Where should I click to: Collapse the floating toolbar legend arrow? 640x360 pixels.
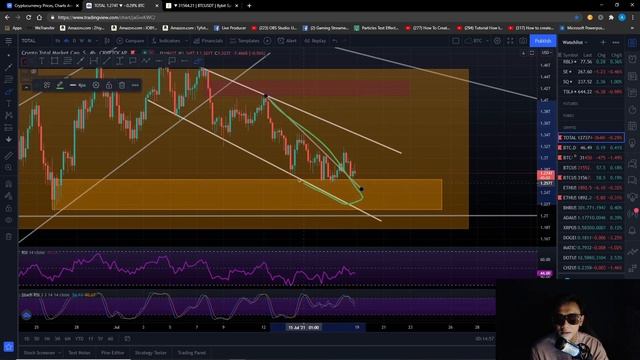[26, 87]
